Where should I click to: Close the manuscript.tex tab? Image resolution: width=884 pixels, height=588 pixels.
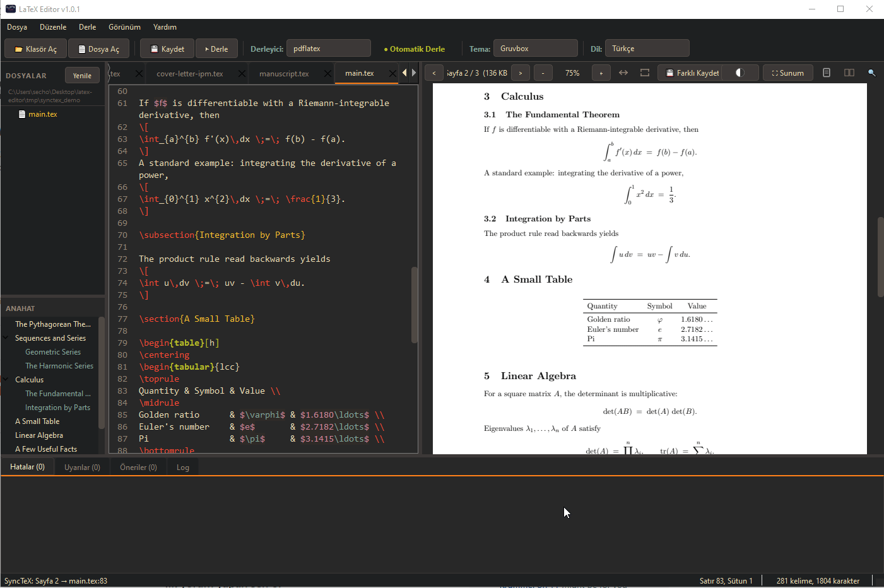327,74
